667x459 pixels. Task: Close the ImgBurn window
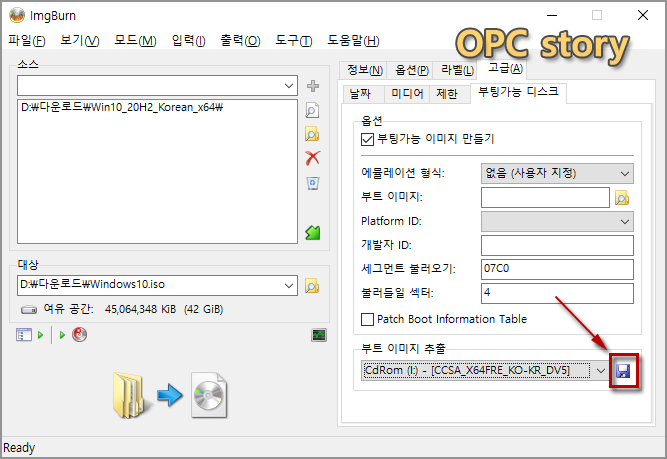pyautogui.click(x=643, y=15)
